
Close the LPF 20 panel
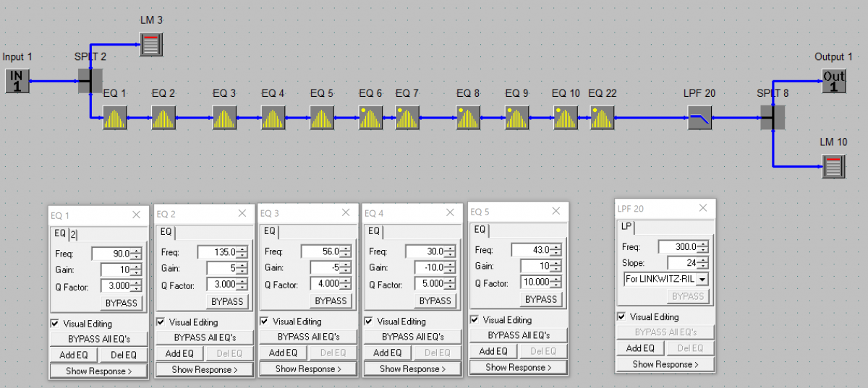coord(703,208)
